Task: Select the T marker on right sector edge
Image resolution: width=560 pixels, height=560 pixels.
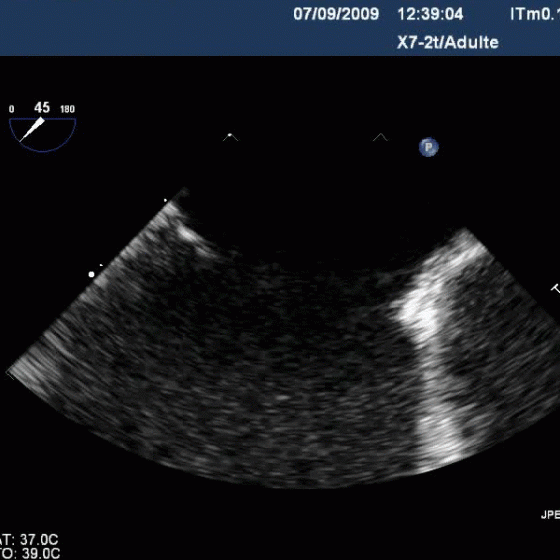Action: [556, 289]
